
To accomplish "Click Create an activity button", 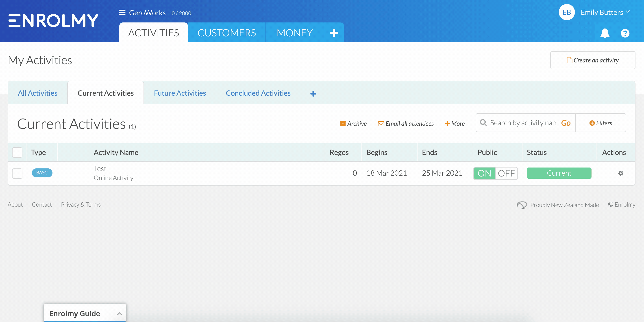I will [592, 60].
